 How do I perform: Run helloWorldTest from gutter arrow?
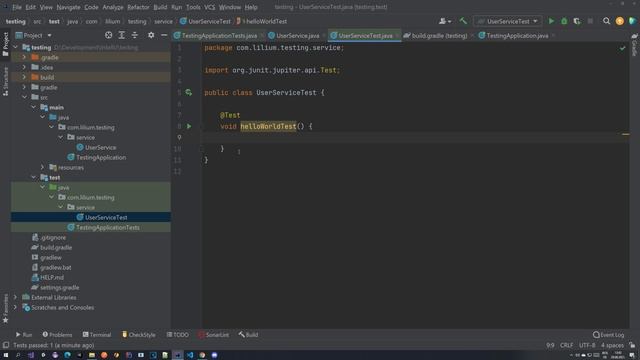(189, 127)
